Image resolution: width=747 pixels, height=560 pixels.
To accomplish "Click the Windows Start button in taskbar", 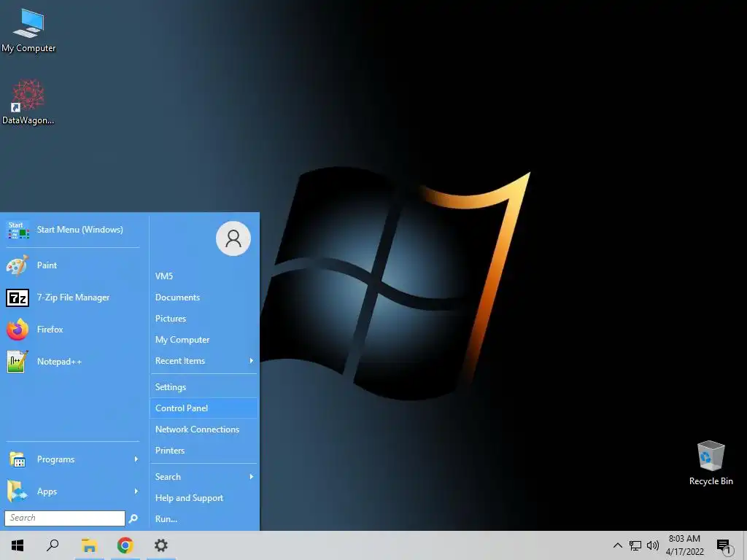I will pos(18,545).
